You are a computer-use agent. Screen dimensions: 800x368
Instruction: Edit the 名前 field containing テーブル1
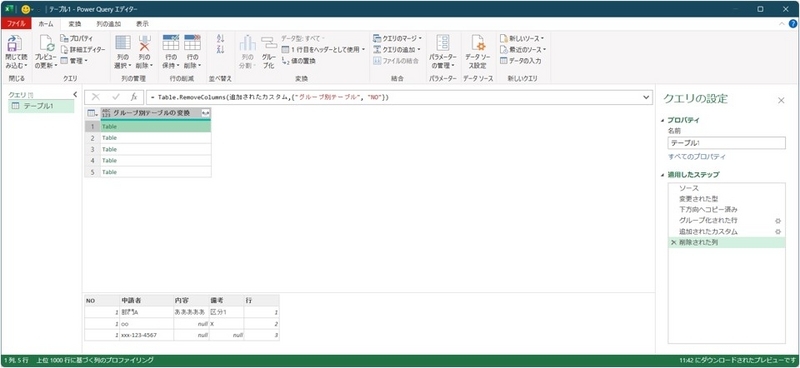coord(727,143)
